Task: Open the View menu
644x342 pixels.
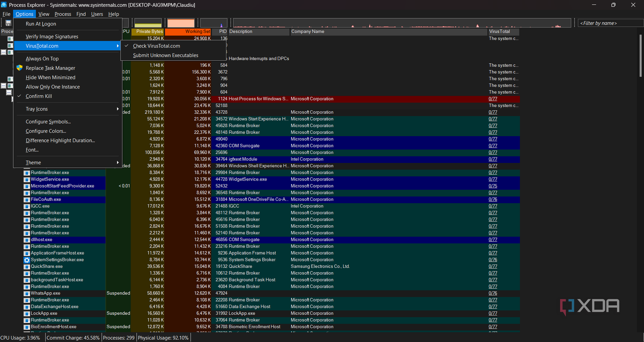Action: click(x=44, y=14)
